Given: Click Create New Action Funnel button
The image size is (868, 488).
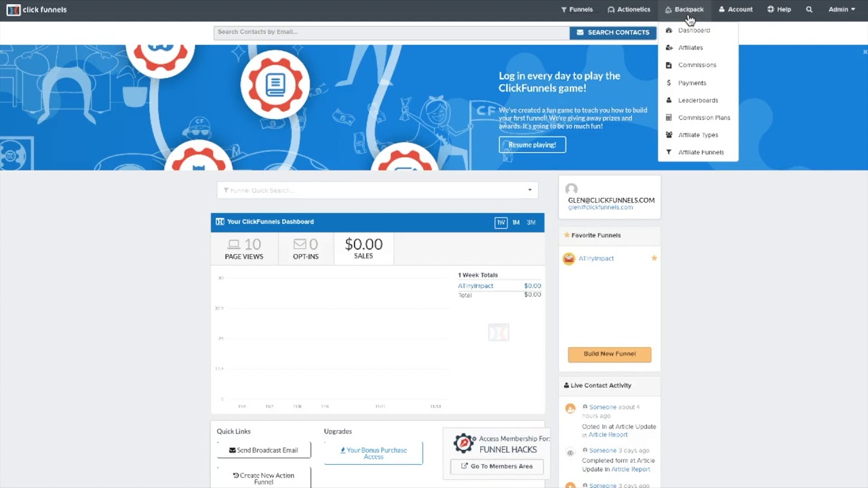Looking at the screenshot, I should click(x=264, y=478).
